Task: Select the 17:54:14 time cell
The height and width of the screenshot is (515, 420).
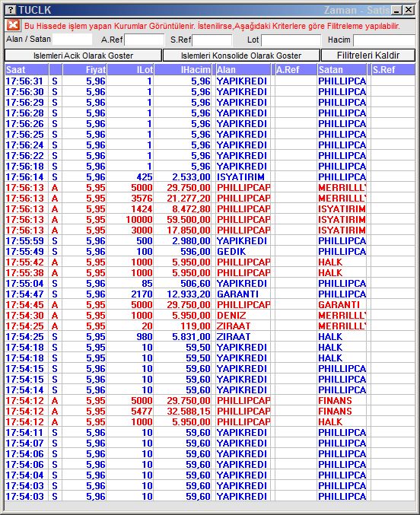Action: (24, 389)
